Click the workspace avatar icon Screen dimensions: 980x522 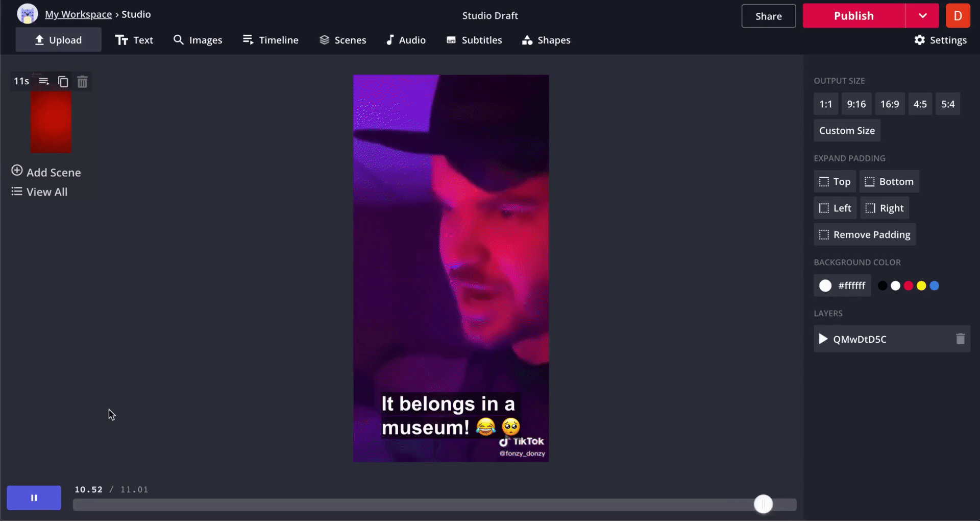pos(28,14)
